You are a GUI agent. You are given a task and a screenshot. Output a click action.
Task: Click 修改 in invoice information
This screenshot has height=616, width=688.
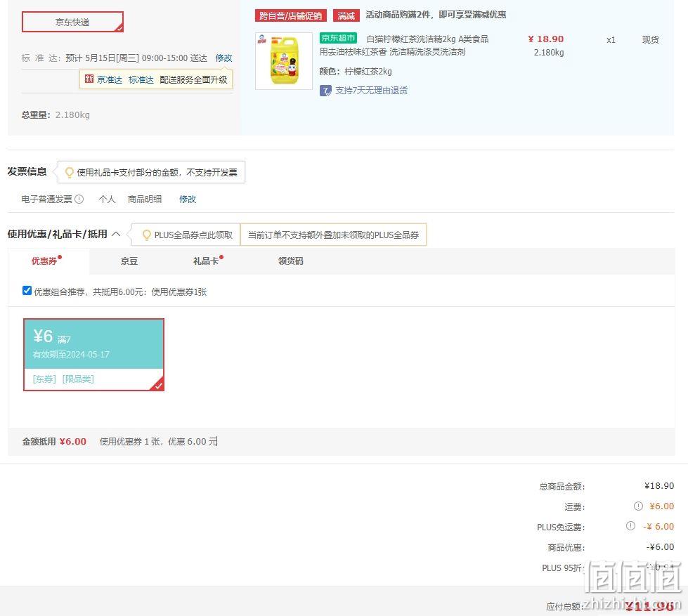click(188, 199)
